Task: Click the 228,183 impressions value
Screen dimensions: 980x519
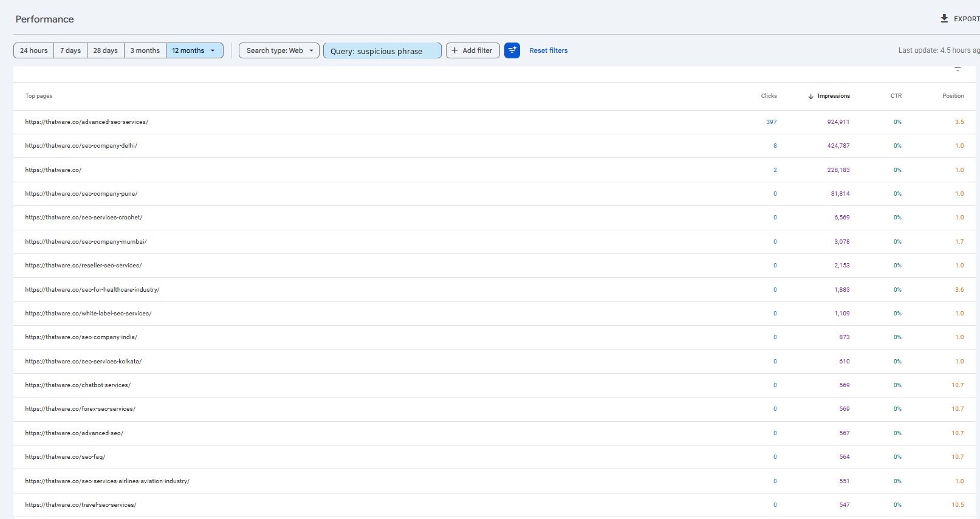Action: (x=838, y=170)
